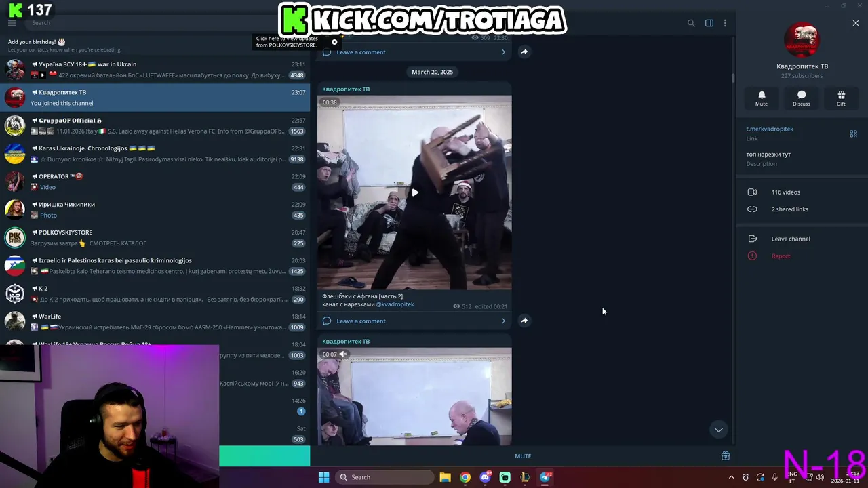Image resolution: width=868 pixels, height=488 pixels.
Task: Open the K-2 channel chat
Action: 155,293
